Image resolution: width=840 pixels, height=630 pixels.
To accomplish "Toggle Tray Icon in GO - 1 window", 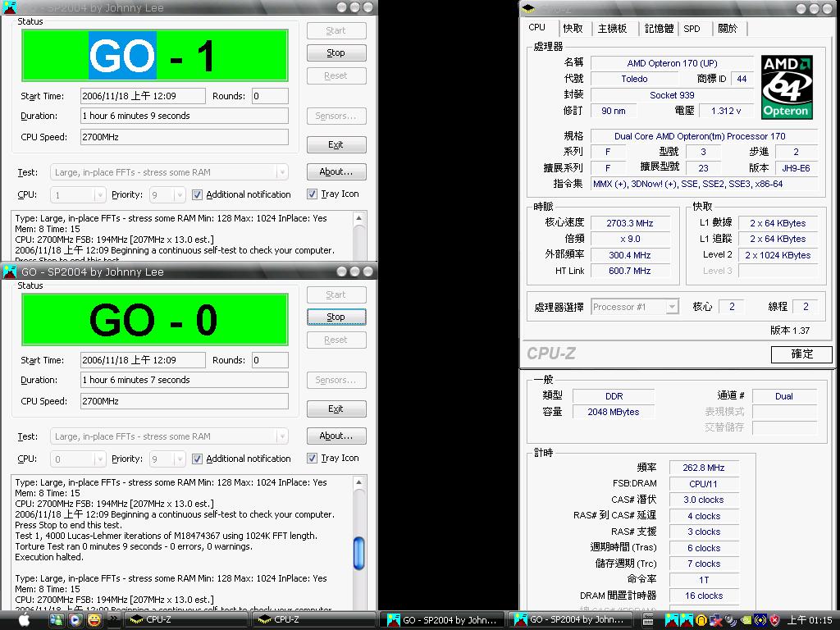I will click(312, 194).
